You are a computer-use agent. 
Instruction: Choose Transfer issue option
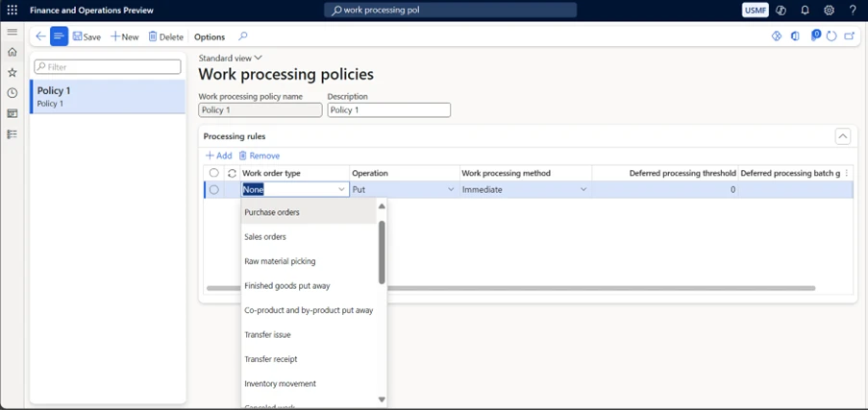pos(309,334)
